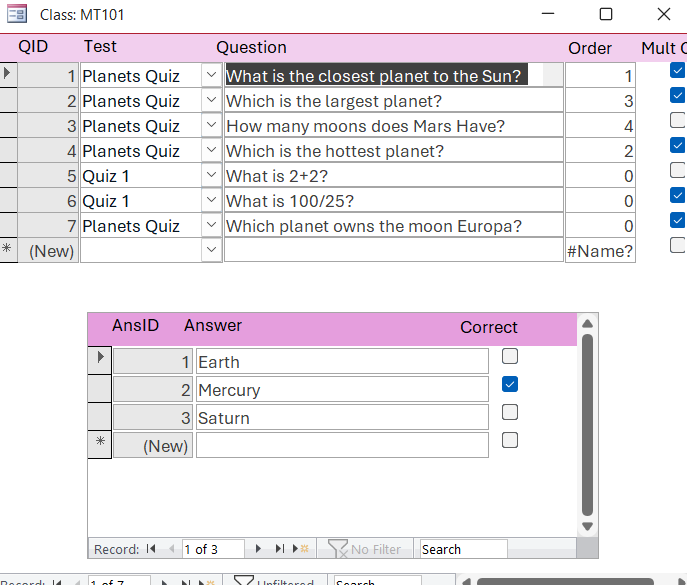Click the Answer column header in subform
Viewport: 687px width, 585px height.
(x=212, y=325)
